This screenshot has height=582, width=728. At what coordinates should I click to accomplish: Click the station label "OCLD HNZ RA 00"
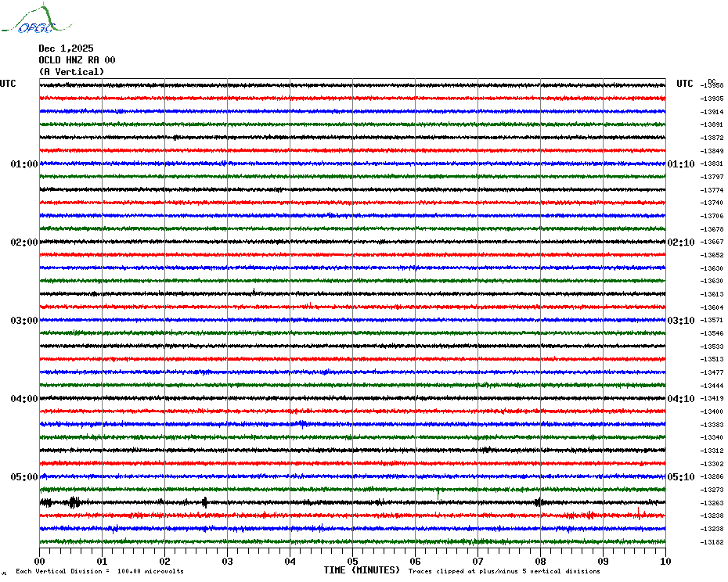click(x=77, y=60)
